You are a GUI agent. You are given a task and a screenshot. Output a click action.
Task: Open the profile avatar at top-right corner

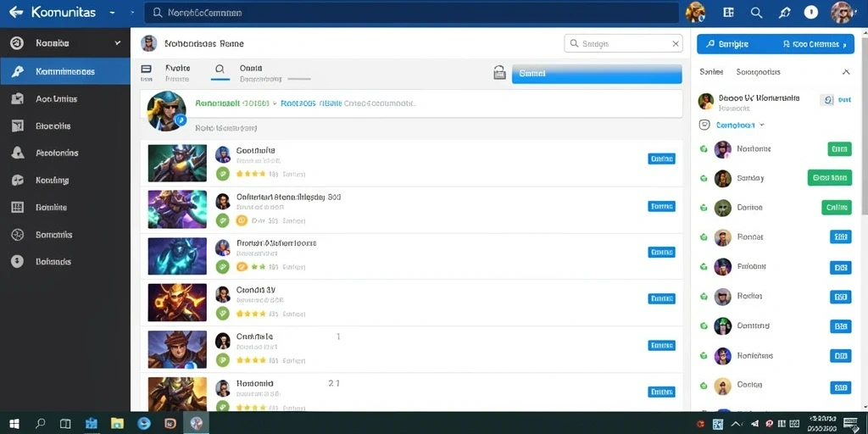point(842,12)
